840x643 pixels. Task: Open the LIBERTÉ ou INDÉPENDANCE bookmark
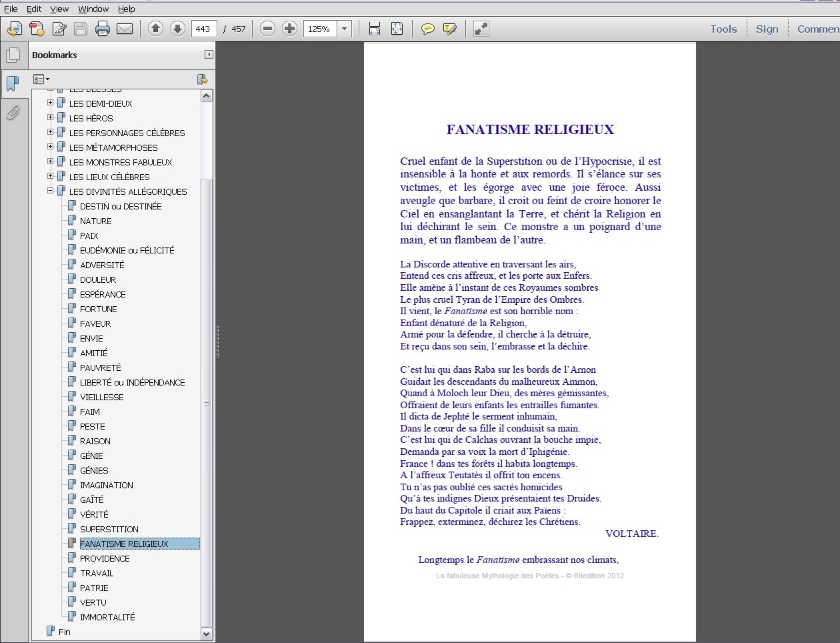click(133, 382)
